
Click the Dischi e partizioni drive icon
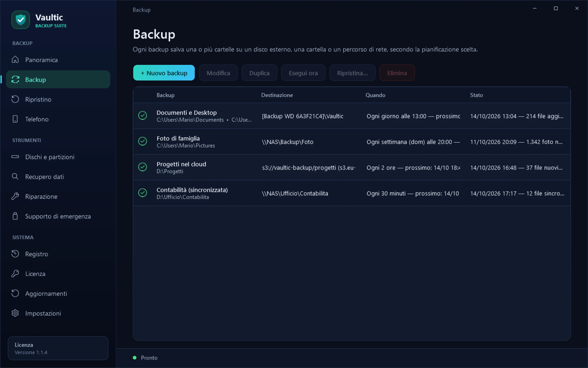(15, 157)
